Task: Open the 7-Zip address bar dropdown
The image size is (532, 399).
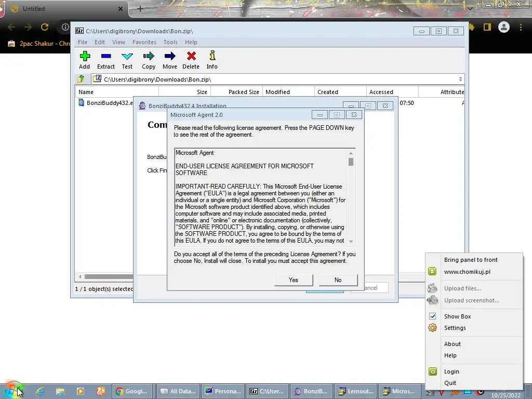Action: click(460, 79)
